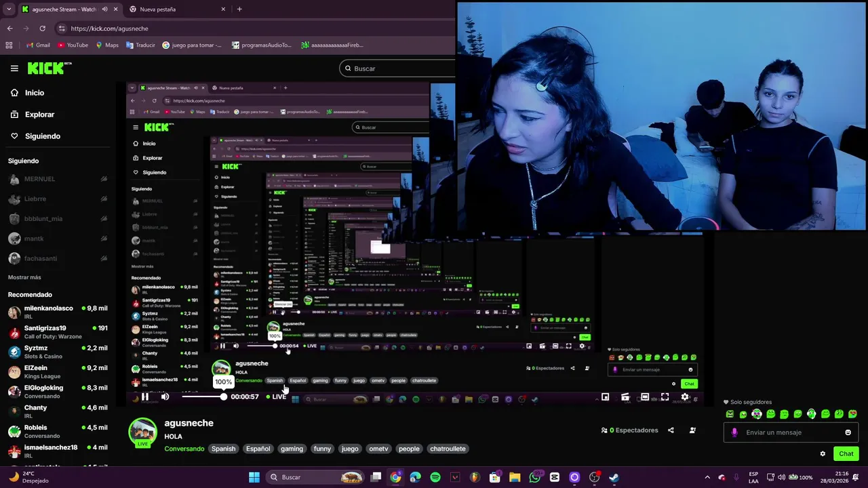The width and height of the screenshot is (868, 488).
Task: Open Liebrre followed channel
Action: point(58,199)
